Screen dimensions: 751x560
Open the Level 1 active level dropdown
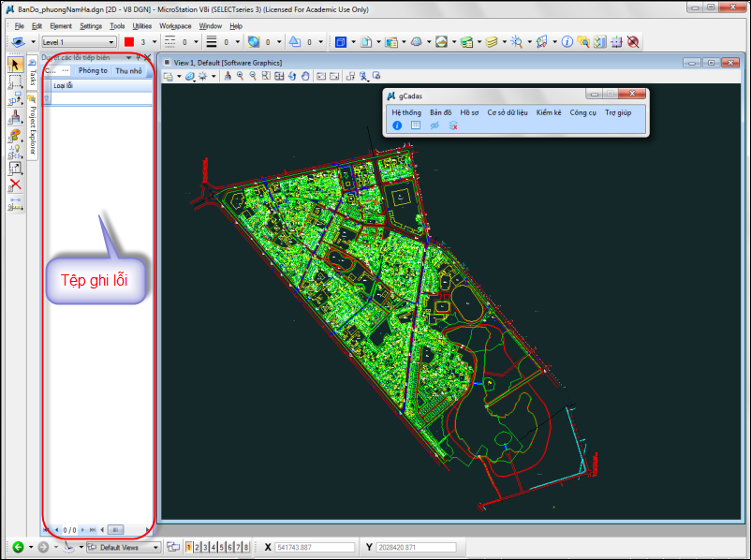[111, 42]
